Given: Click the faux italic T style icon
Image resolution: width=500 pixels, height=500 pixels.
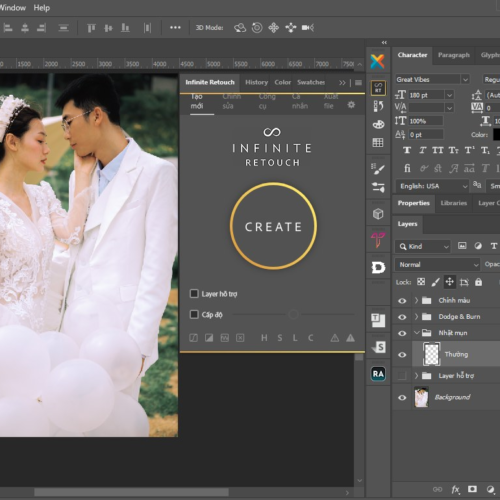Looking at the screenshot, I should (x=422, y=151).
